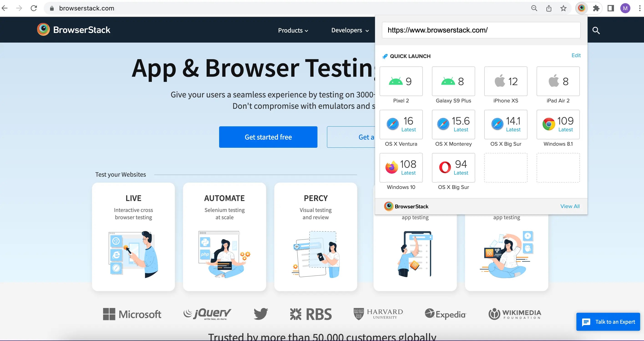Open Safari 16 on OS X Ventura
Image resolution: width=644 pixels, height=341 pixels.
click(x=401, y=125)
